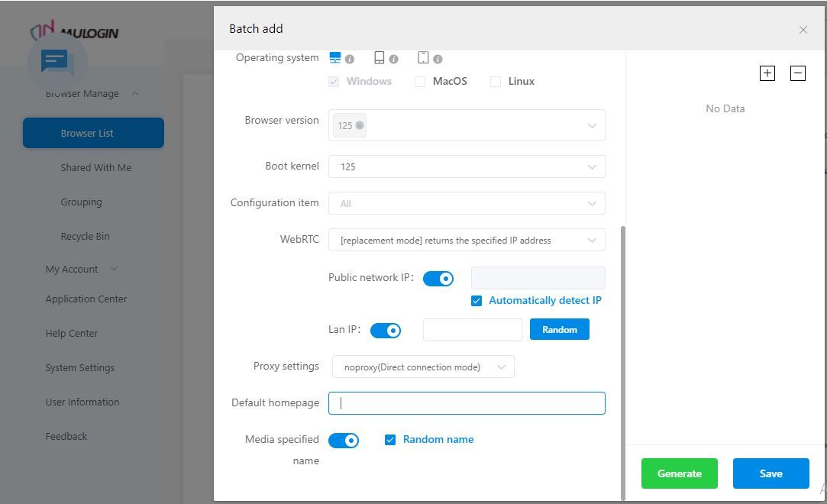This screenshot has height=504, width=827.
Task: Check the MacOS checkbox
Action: click(x=420, y=82)
